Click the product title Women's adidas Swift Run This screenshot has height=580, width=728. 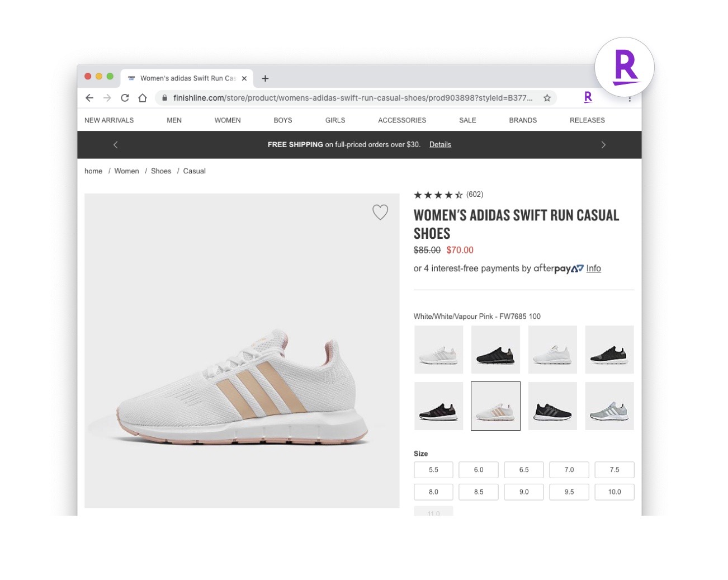pos(516,224)
